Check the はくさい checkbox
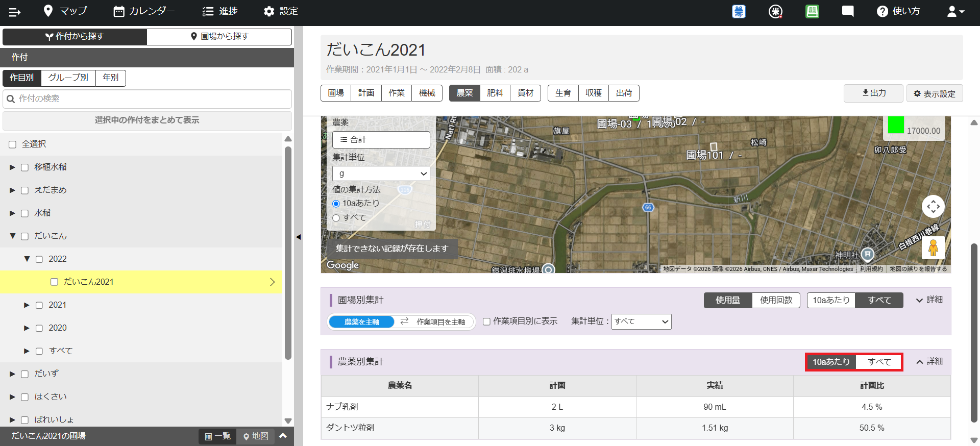 tap(24, 397)
